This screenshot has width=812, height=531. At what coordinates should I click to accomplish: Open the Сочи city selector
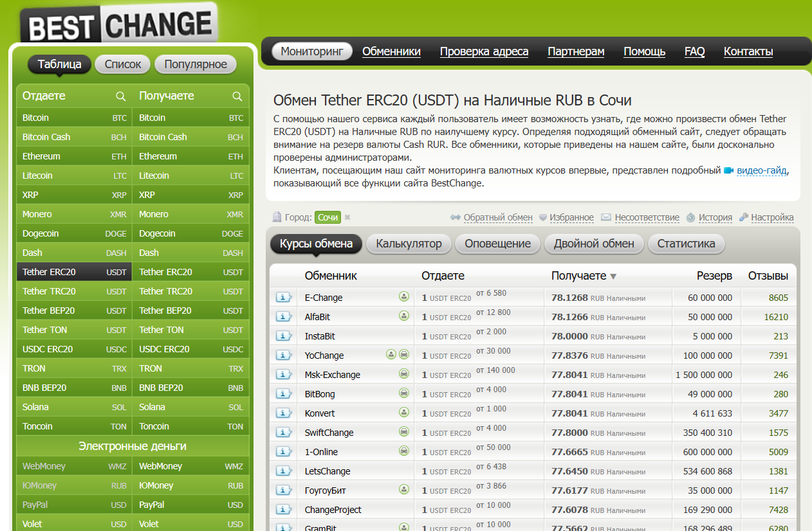click(x=328, y=217)
